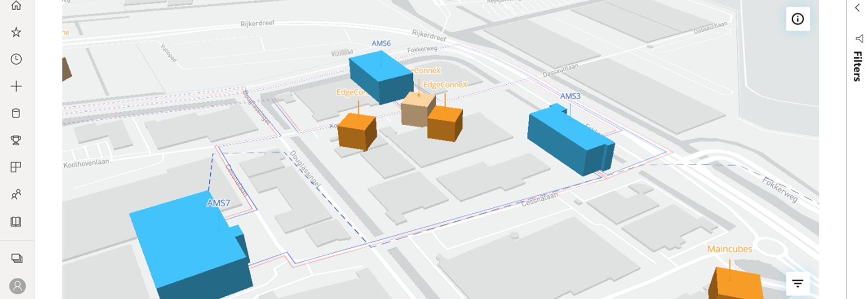Open Shared with me people icon
This screenshot has width=868, height=299.
16,194
